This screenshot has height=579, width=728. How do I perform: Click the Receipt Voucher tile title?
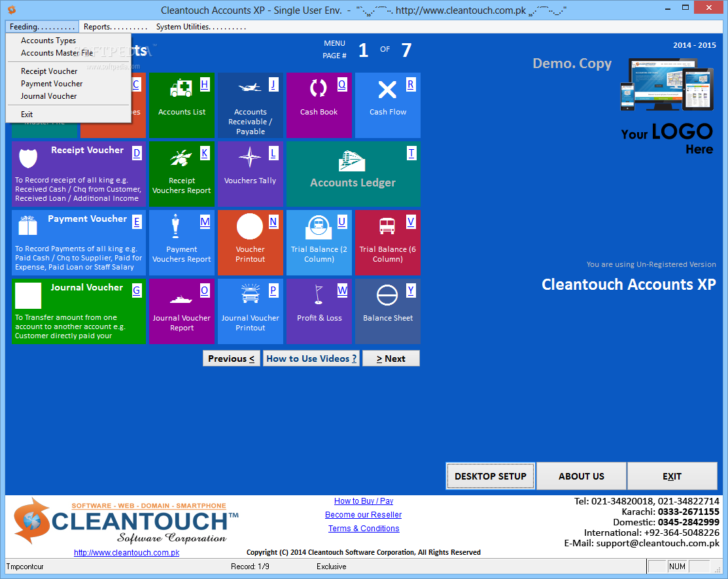[87, 150]
